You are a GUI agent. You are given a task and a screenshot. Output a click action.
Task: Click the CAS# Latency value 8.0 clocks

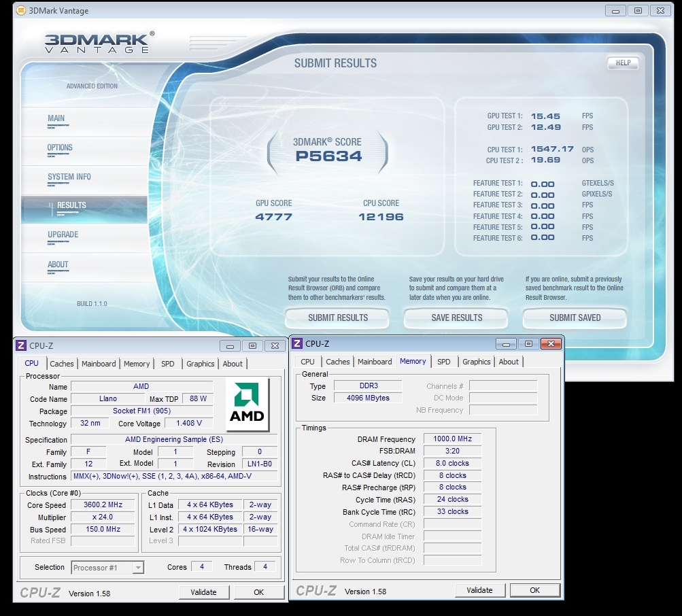pos(452,463)
